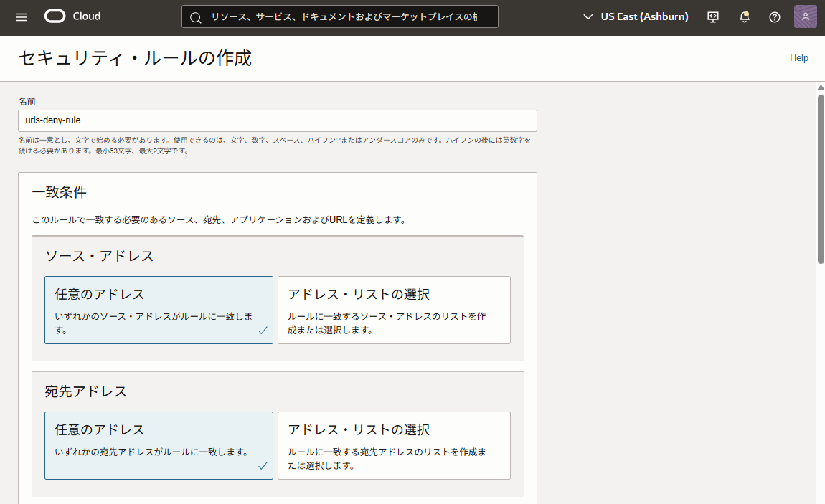Click the question mark help icon

coord(775,17)
